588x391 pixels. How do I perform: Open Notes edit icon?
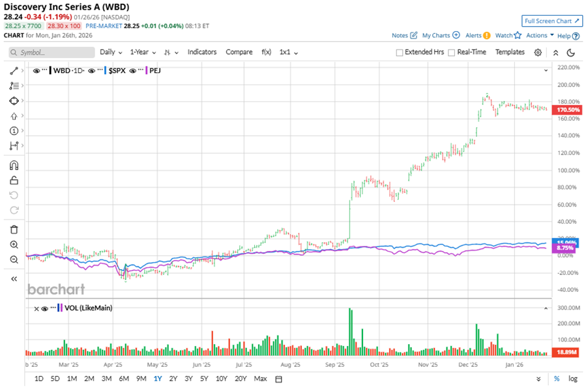click(414, 35)
